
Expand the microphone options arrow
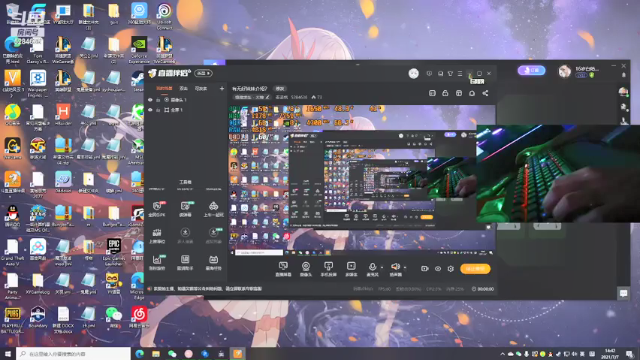[382, 268]
